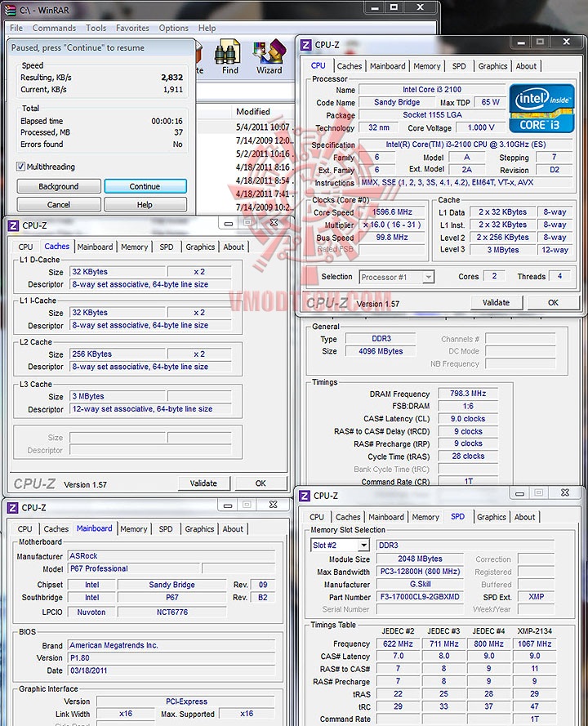This screenshot has height=726, width=588.
Task: Open the File menu in WinRAR
Action: [x=16, y=28]
